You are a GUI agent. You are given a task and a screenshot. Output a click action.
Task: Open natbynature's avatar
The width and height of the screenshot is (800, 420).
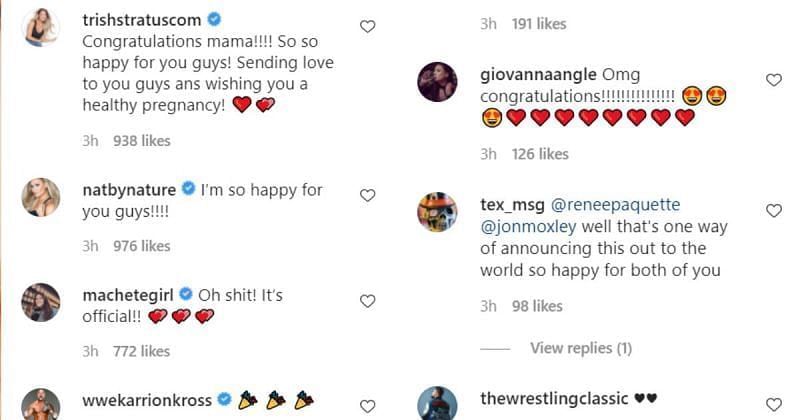[41, 196]
